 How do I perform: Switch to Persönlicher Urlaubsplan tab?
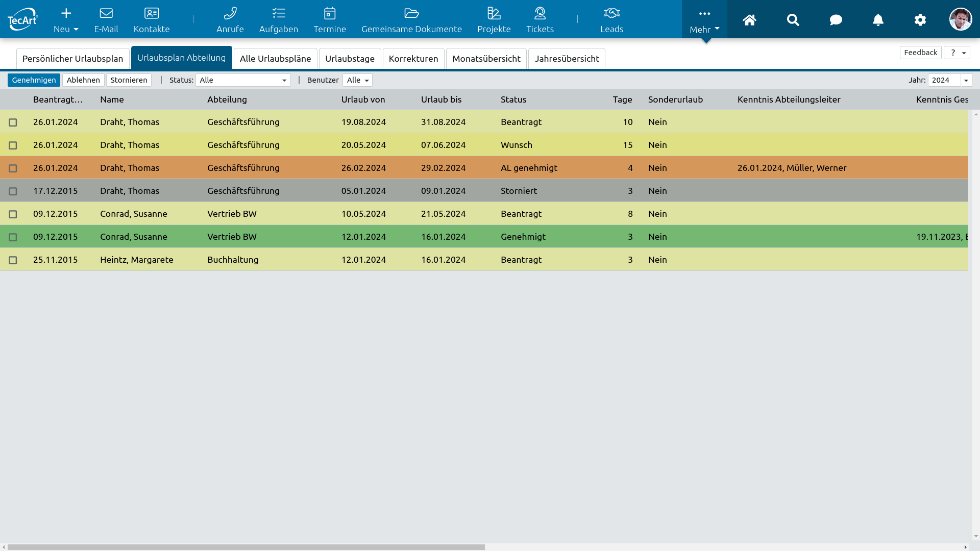pos(72,59)
